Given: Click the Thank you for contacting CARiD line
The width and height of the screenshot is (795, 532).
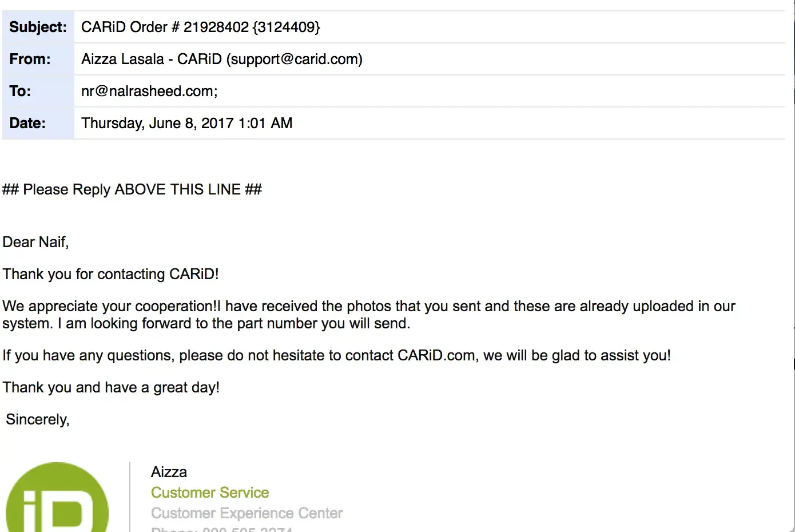Looking at the screenshot, I should [110, 274].
